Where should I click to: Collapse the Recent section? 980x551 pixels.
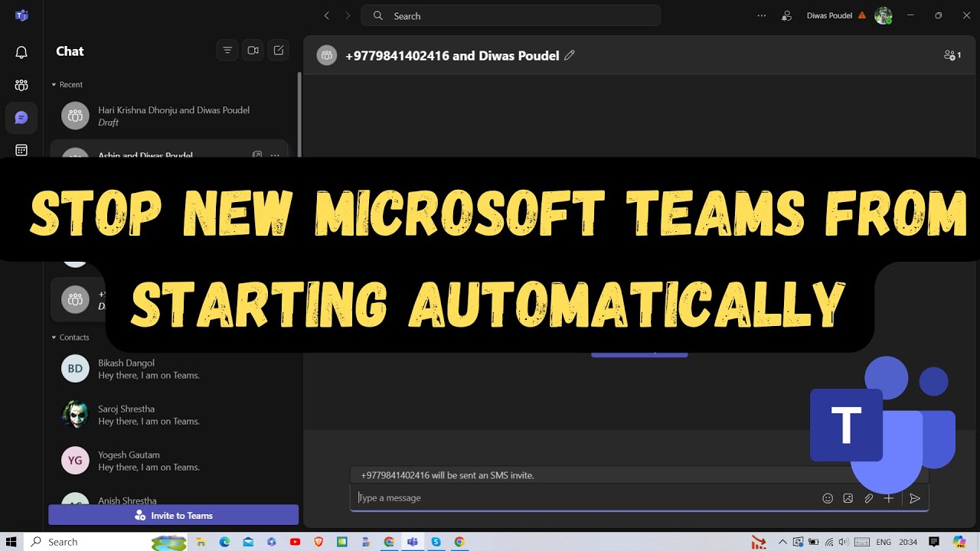[67, 84]
